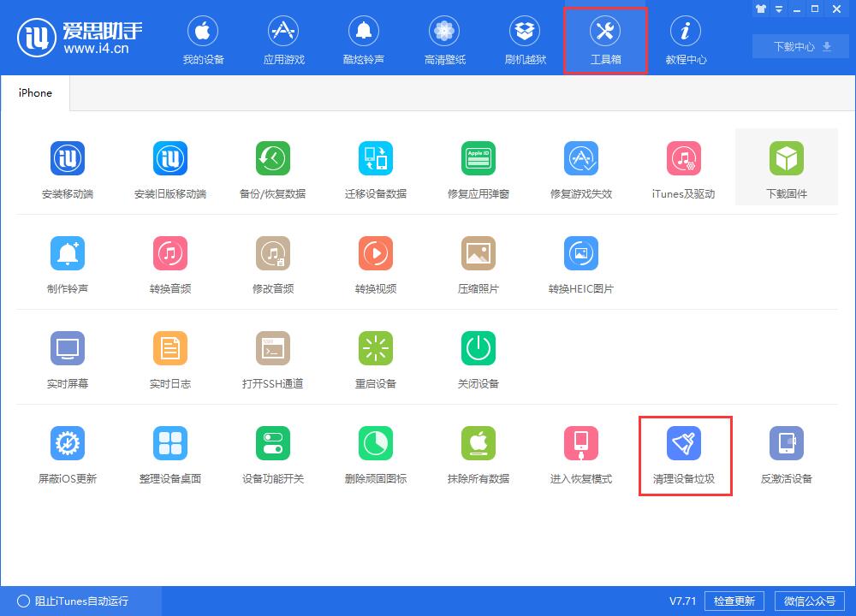The width and height of the screenshot is (856, 616).
Task: Go to 教程中心 from the navigation bar
Action: (685, 38)
